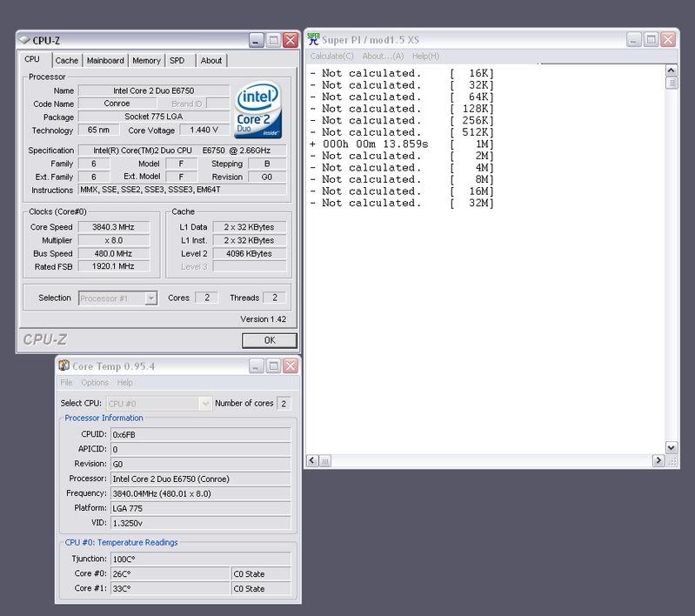Click the Code Name value Conroe
Viewport: 695px width, 616px height.
click(117, 104)
